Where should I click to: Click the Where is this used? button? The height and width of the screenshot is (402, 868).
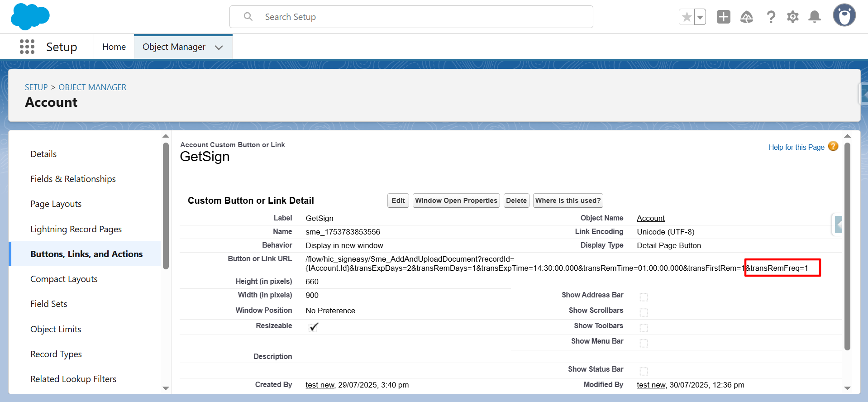(x=568, y=201)
